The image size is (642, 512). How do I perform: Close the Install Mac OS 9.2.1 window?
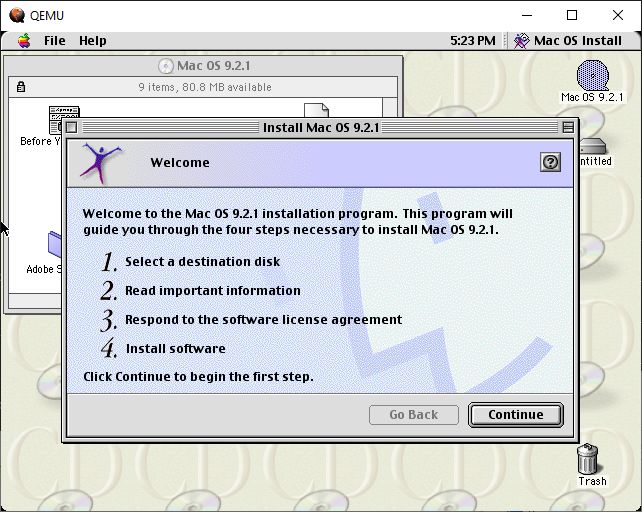[71, 127]
